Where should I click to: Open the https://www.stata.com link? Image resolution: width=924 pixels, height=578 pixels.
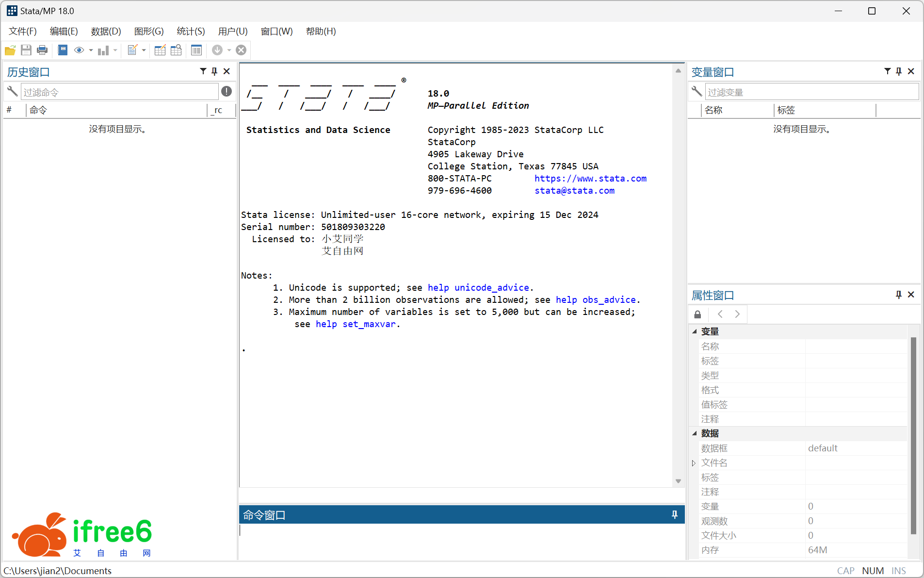590,179
